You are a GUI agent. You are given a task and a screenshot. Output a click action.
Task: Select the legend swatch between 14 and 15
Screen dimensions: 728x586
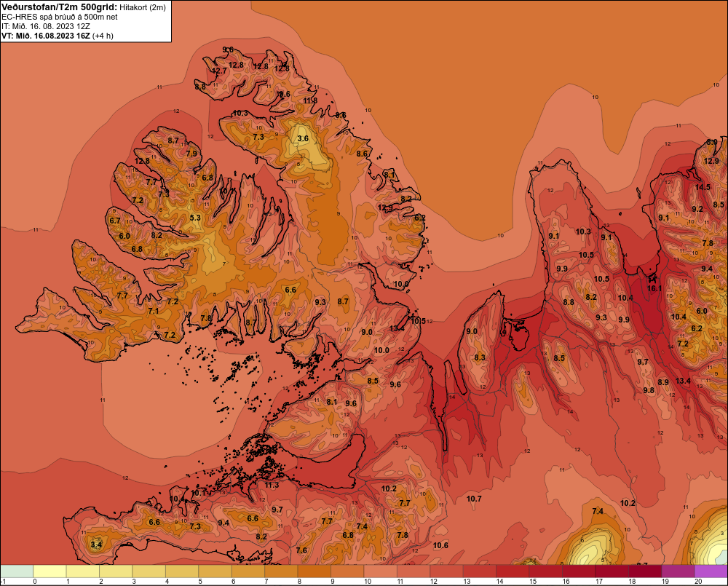[513, 571]
